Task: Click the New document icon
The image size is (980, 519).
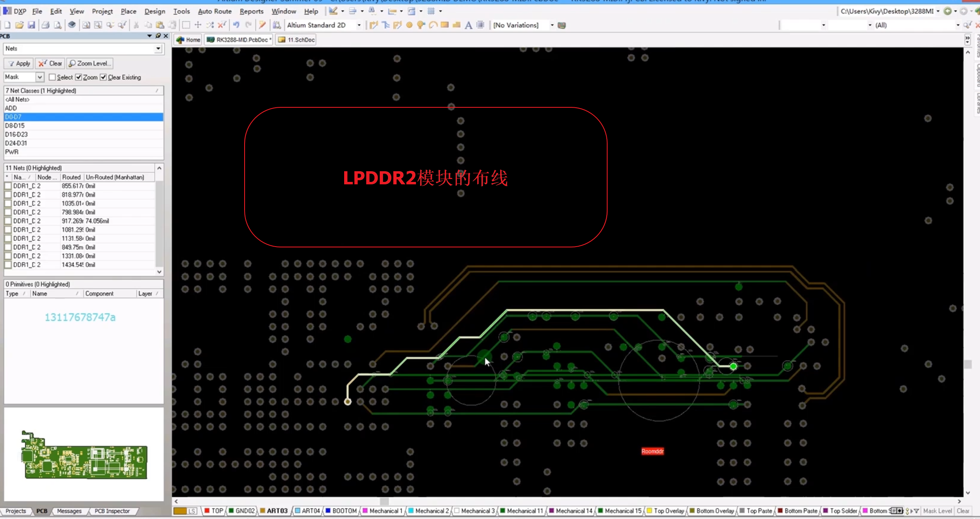Action: coord(7,25)
